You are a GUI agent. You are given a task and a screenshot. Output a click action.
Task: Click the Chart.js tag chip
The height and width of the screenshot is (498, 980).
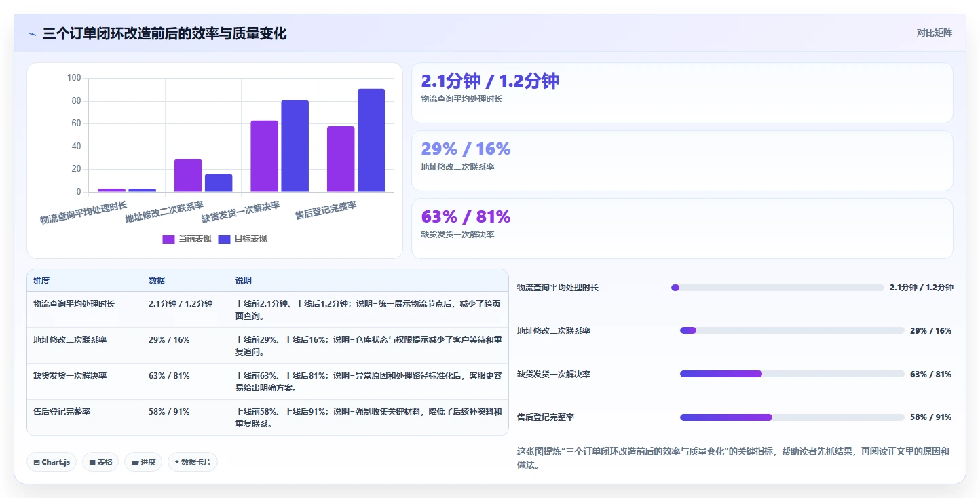click(x=52, y=462)
